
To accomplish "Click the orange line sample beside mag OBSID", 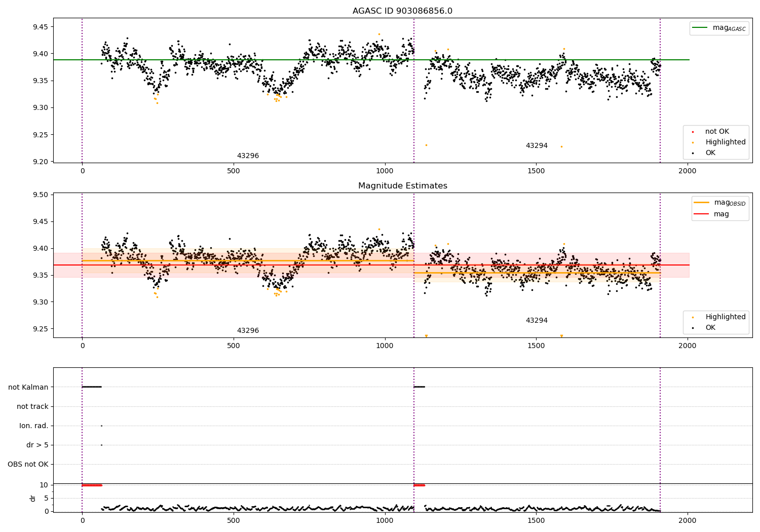I will click(x=702, y=203).
